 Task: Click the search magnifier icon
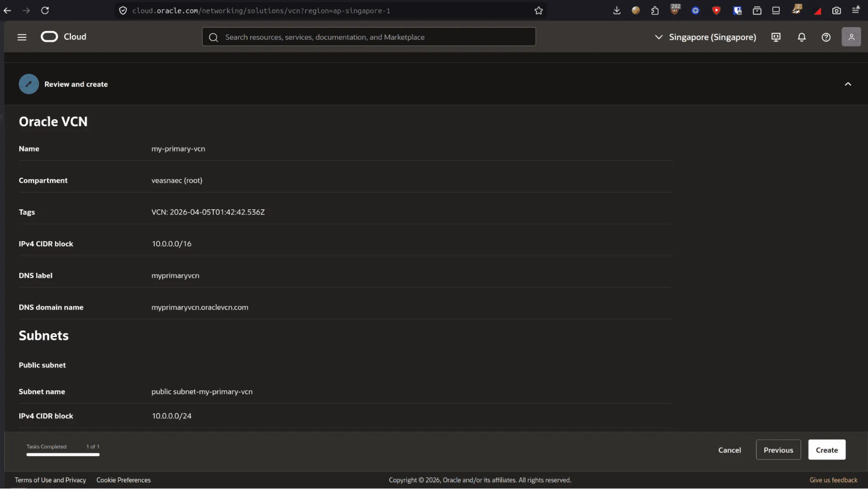(x=213, y=37)
